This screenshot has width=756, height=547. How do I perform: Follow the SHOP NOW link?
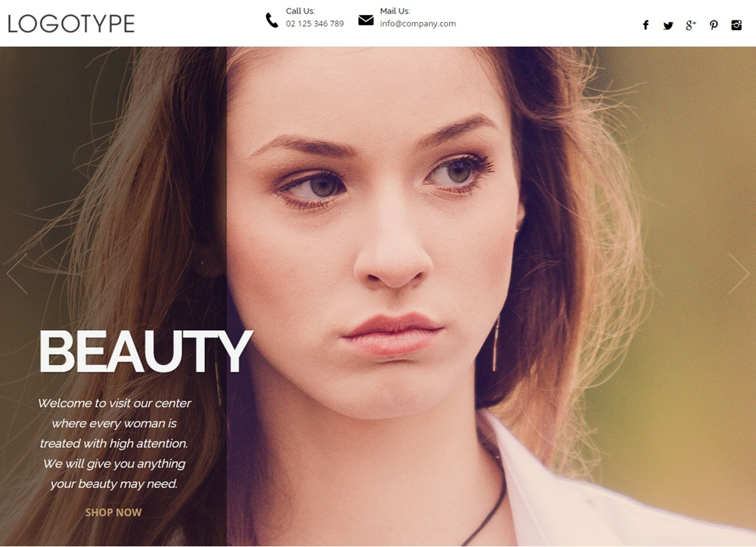(x=113, y=512)
